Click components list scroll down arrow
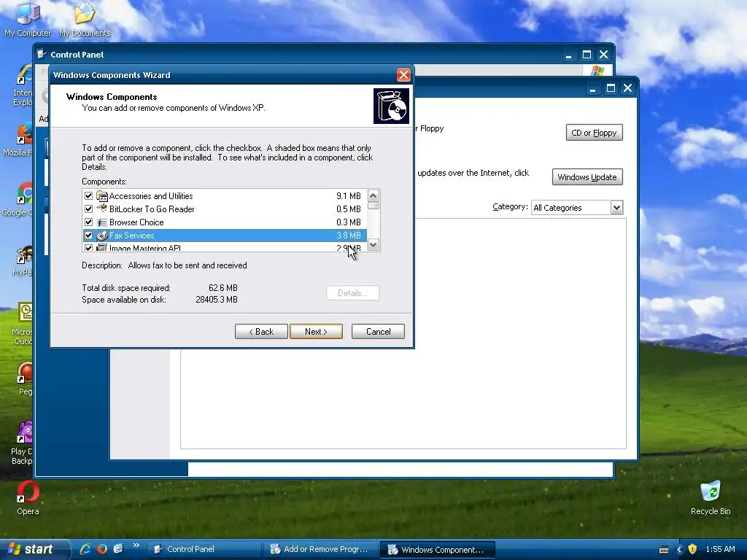This screenshot has height=560, width=747. 373,244
